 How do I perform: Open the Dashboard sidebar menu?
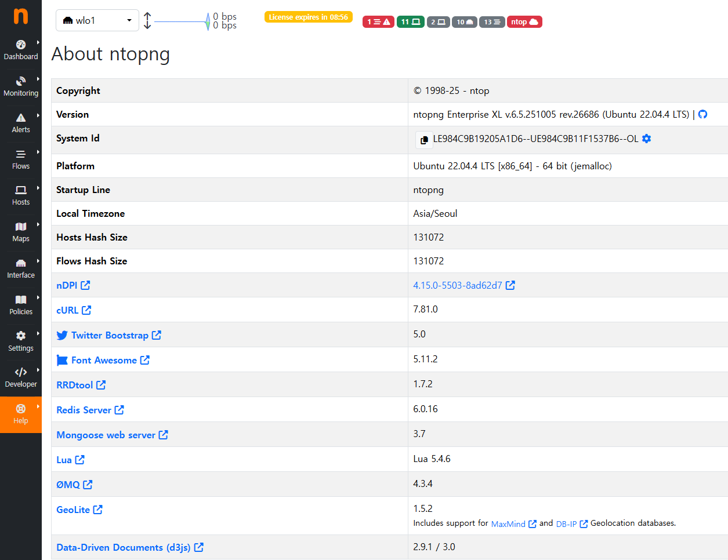click(x=21, y=50)
